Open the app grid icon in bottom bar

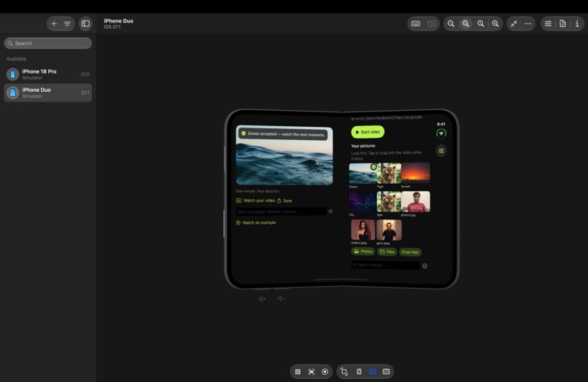298,372
